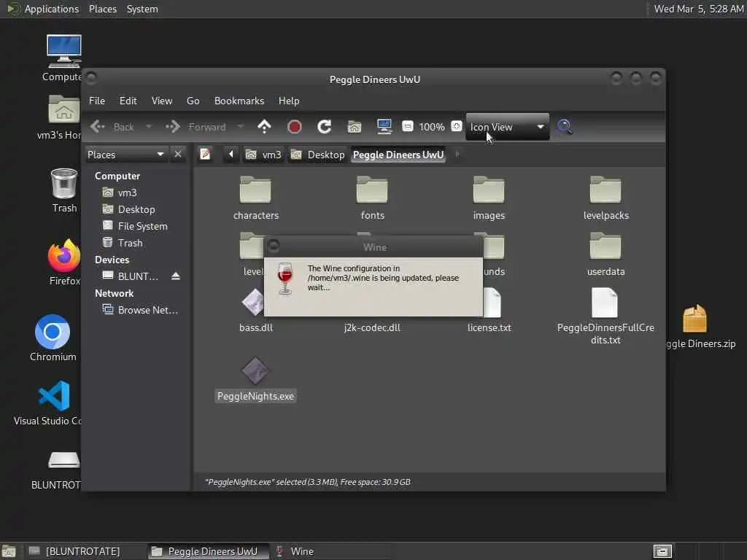Select PeggleDinnersFullCredits.txt file

coord(605,315)
